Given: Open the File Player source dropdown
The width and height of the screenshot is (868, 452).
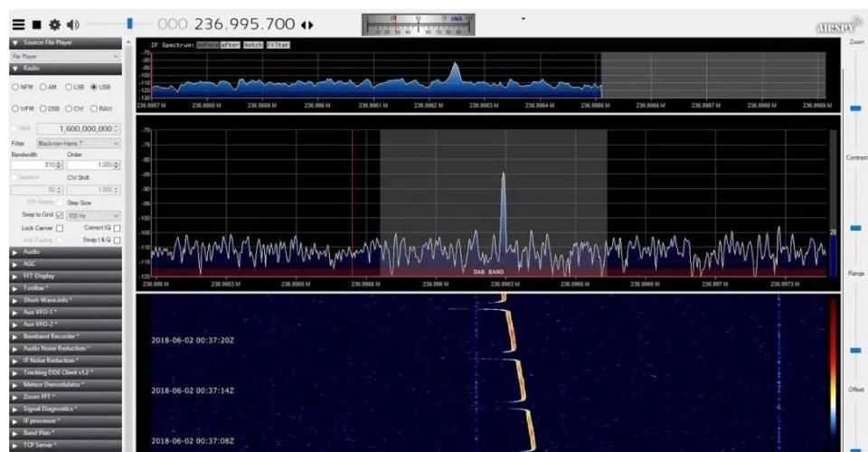Looking at the screenshot, I should (x=65, y=56).
